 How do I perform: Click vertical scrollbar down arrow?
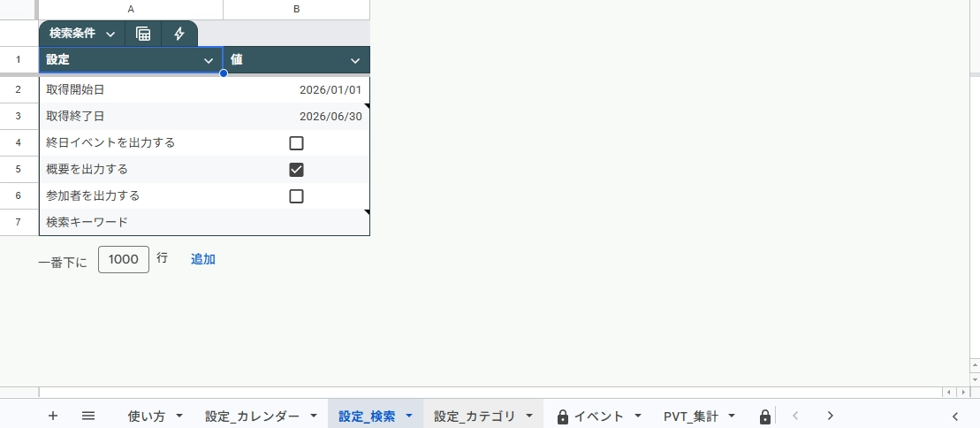coord(975,380)
